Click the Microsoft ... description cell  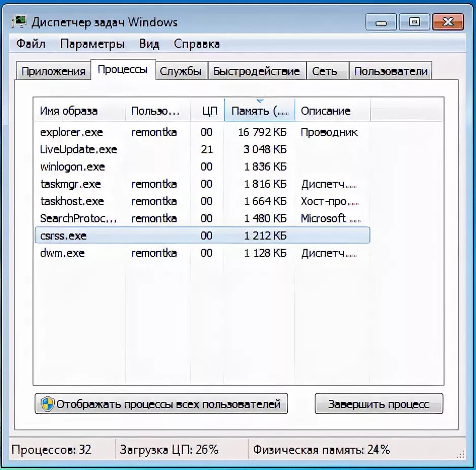[330, 218]
